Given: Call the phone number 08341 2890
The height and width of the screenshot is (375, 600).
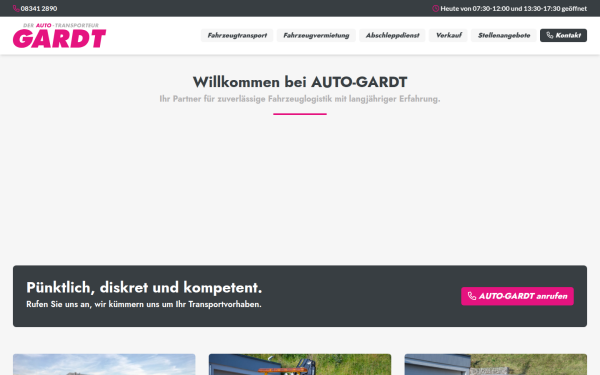Looking at the screenshot, I should 39,8.
